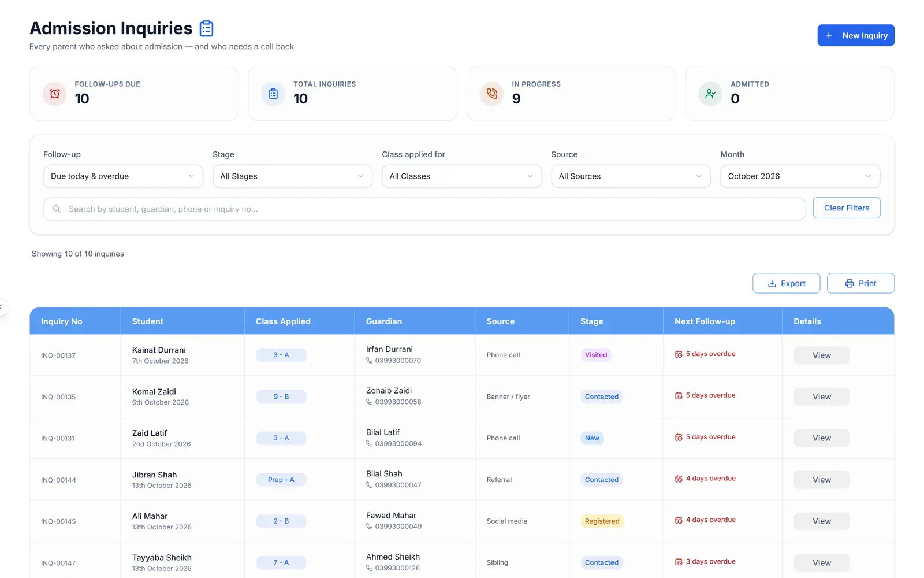
Task: Click the magnifier icon in the search bar
Action: click(57, 209)
